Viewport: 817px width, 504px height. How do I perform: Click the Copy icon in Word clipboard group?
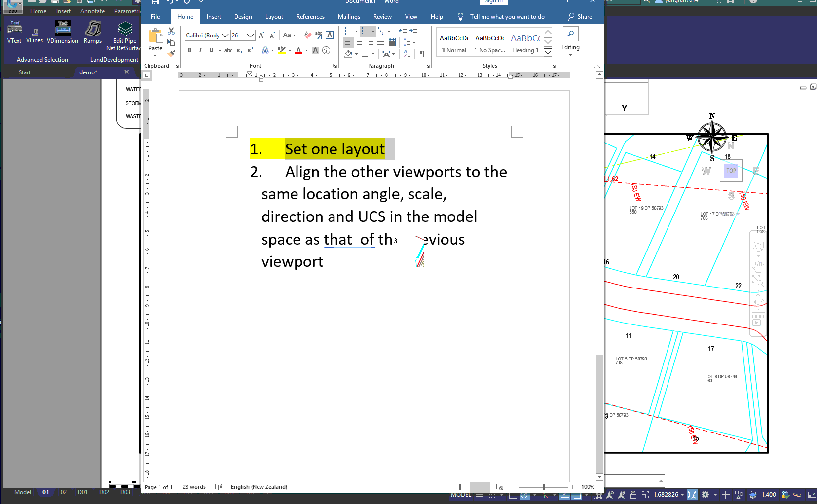[171, 42]
